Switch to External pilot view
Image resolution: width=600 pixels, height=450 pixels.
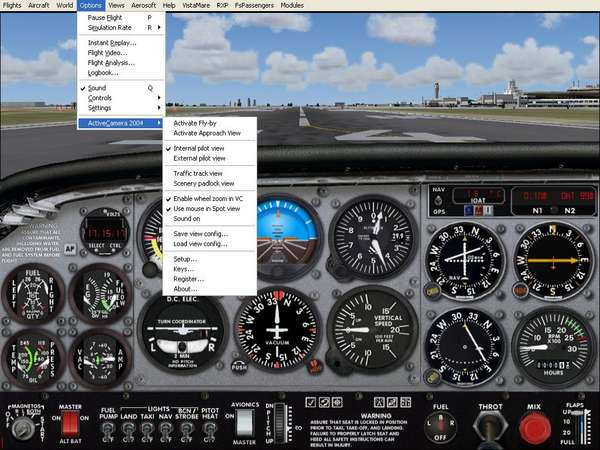tap(210, 158)
